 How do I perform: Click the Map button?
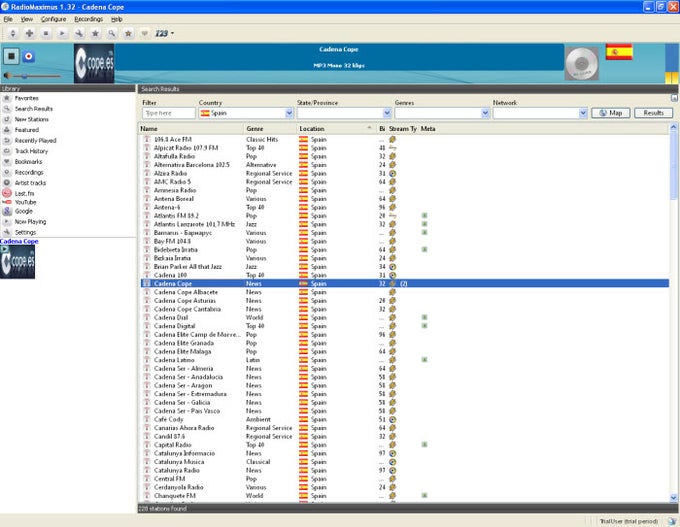click(611, 113)
